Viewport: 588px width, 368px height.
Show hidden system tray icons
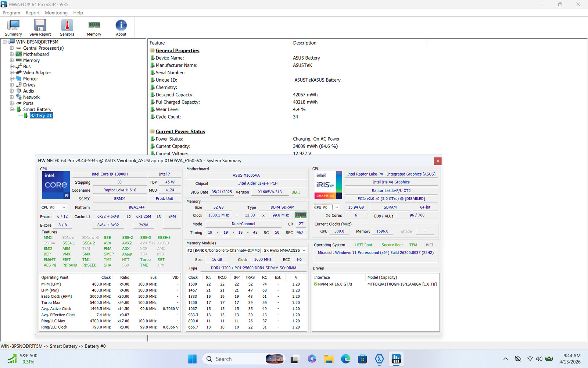(506, 359)
